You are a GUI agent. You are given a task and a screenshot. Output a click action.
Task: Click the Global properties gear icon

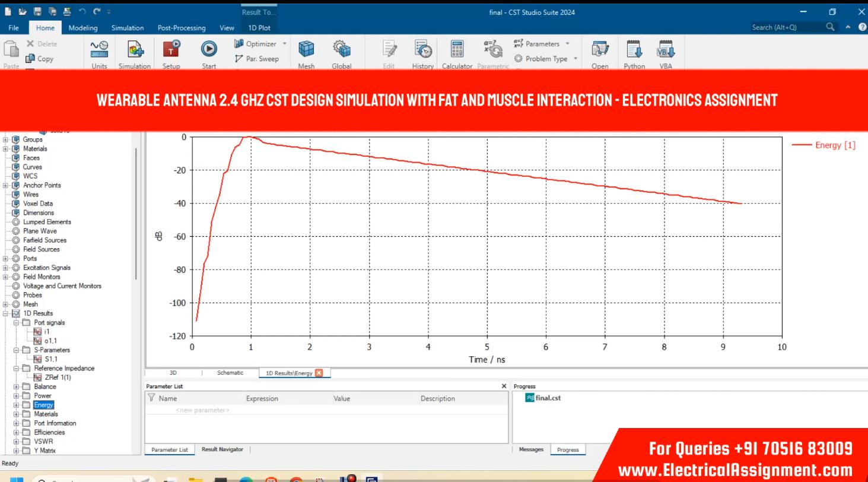pyautogui.click(x=341, y=50)
